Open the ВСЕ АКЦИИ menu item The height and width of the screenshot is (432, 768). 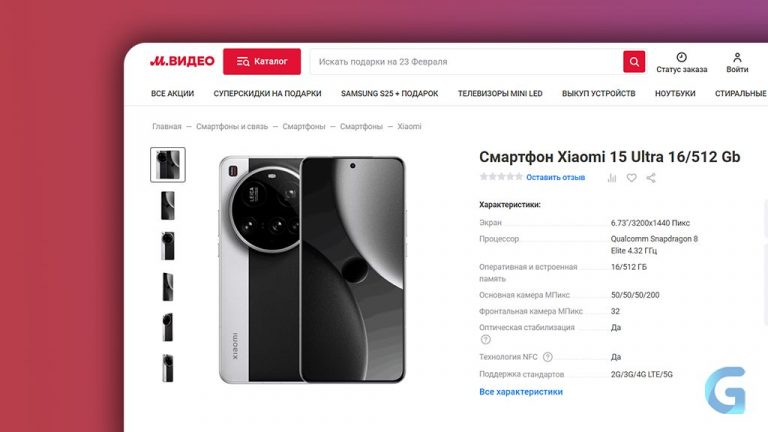click(x=172, y=94)
